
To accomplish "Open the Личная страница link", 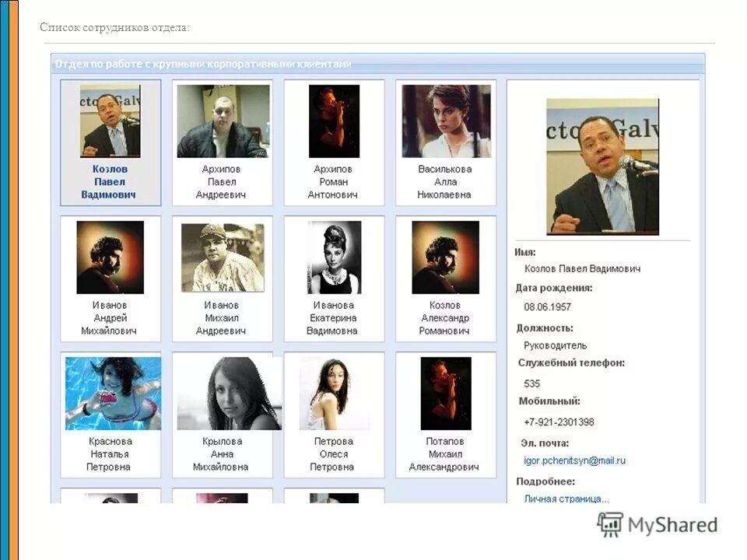I will coord(566,499).
